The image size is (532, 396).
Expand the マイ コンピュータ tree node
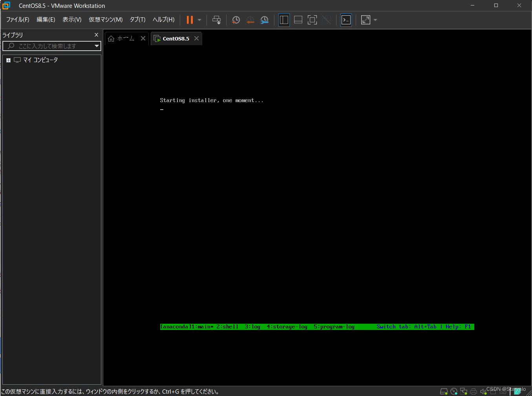tap(8, 60)
